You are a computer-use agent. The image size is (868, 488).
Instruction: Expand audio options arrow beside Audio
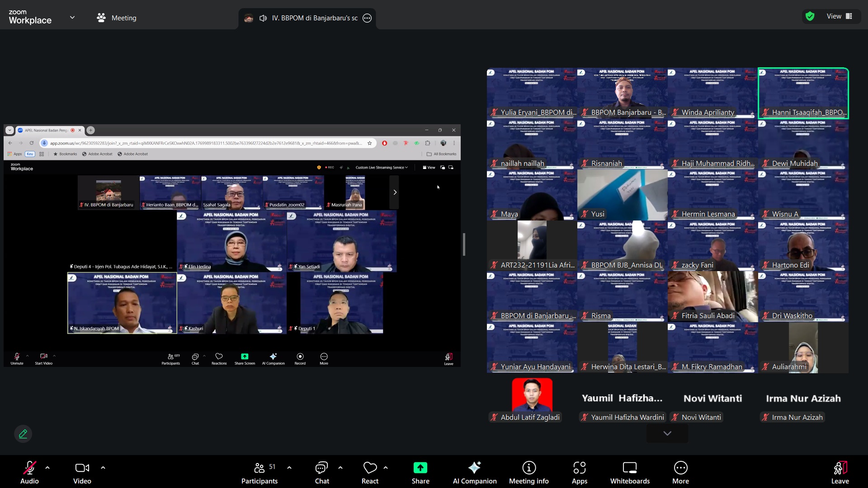tap(47, 468)
